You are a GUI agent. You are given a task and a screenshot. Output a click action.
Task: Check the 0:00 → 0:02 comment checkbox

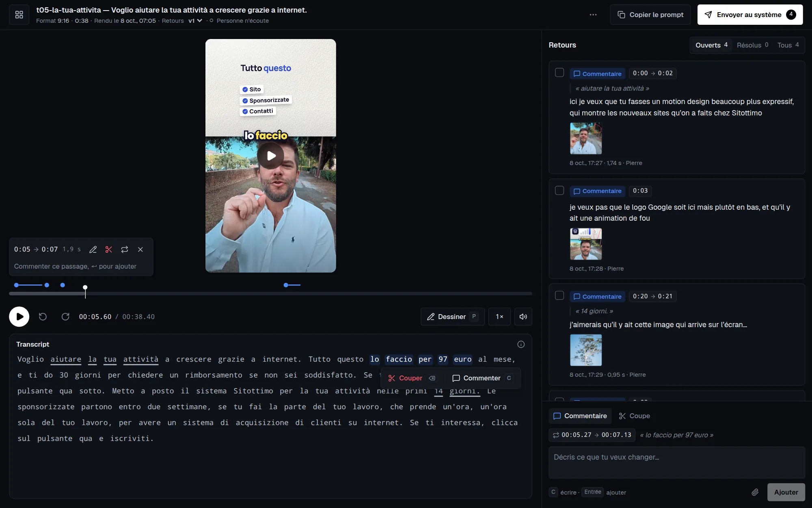[x=559, y=73]
